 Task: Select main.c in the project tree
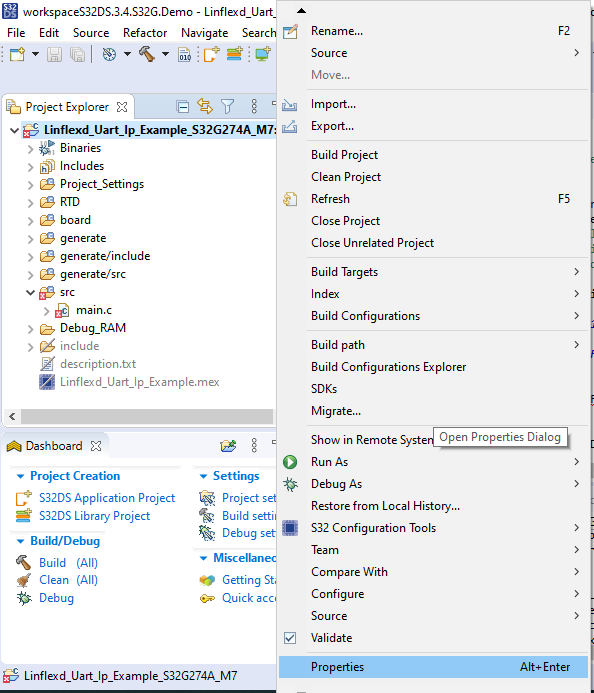coord(94,310)
